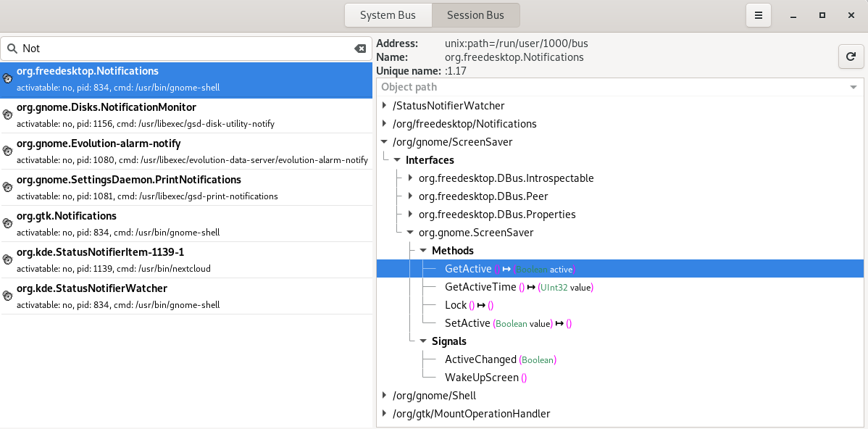The image size is (868, 429).
Task: Click gear icon beside org.kde.StatusNotifierWatcher
Action: (7, 296)
